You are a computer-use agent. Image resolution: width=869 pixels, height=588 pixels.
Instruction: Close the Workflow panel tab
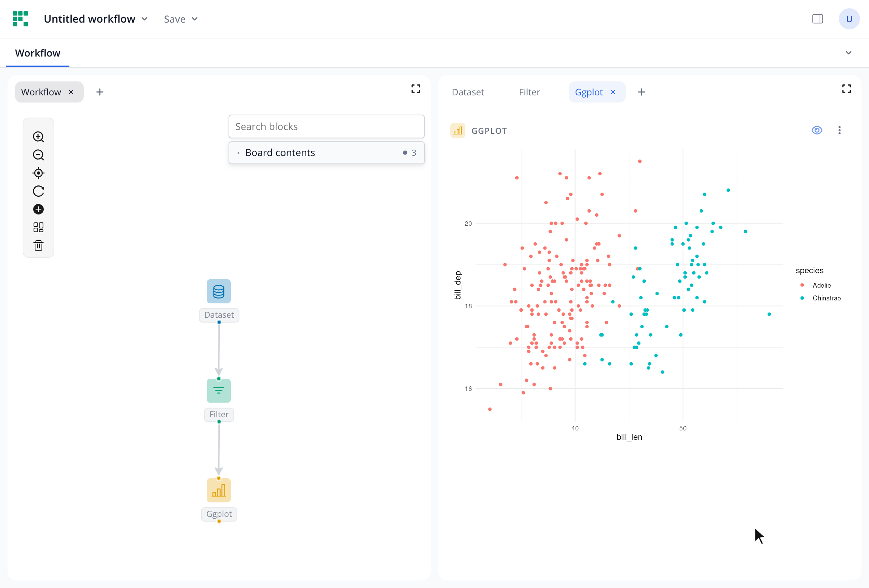pos(71,92)
